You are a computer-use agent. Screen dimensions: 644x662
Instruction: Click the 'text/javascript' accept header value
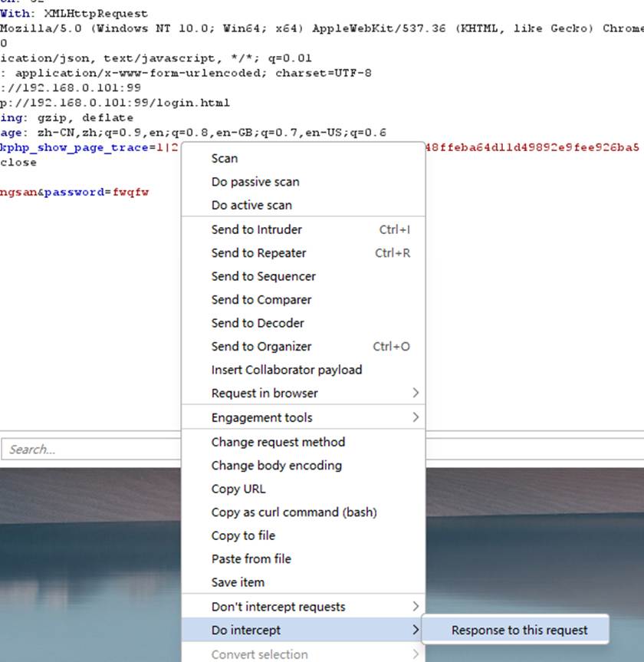coord(159,58)
